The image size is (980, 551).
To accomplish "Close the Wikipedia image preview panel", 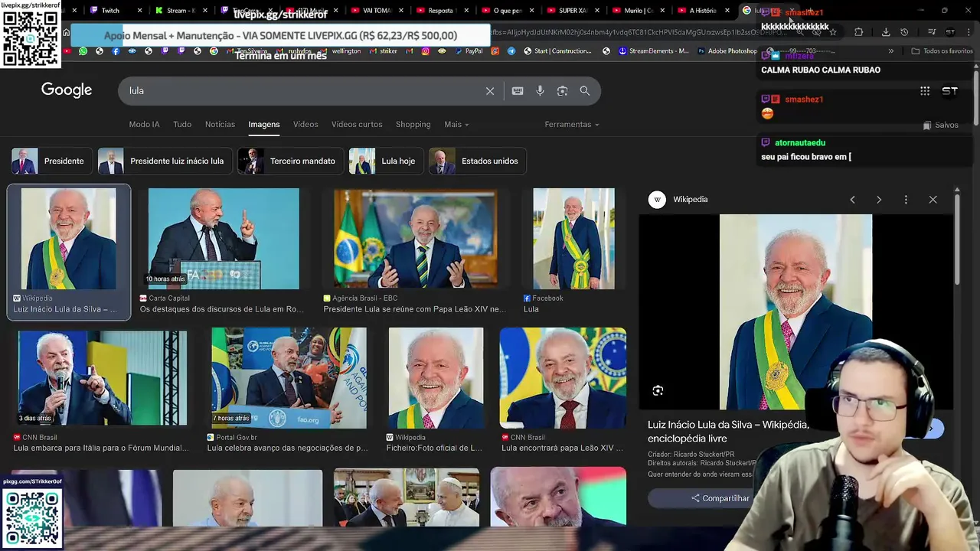I will click(933, 200).
